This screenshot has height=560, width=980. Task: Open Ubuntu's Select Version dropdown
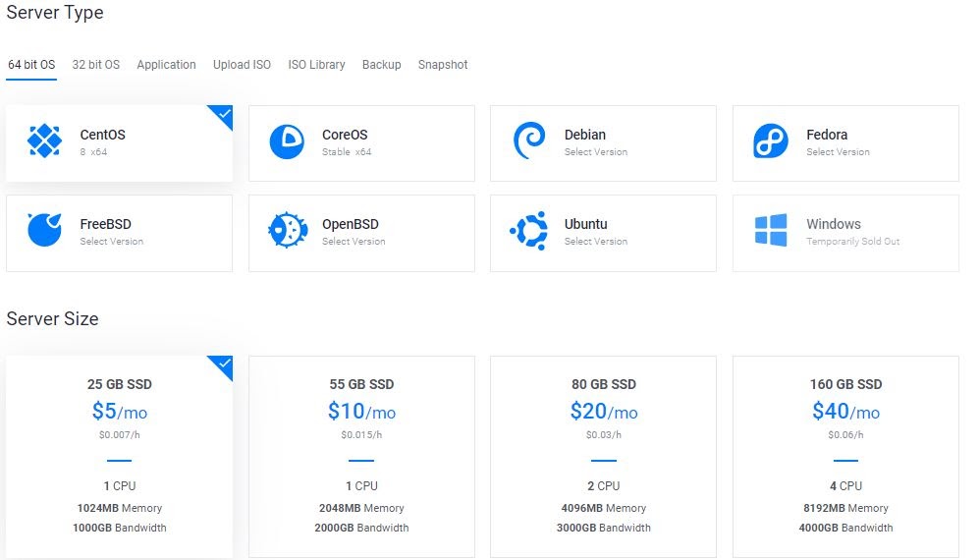(596, 242)
